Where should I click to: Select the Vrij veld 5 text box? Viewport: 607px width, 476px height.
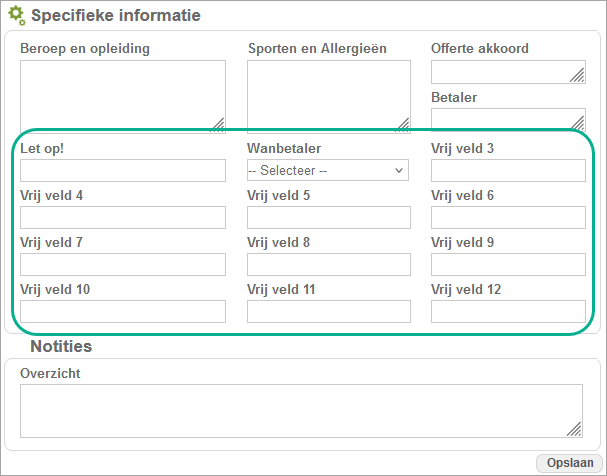click(328, 217)
